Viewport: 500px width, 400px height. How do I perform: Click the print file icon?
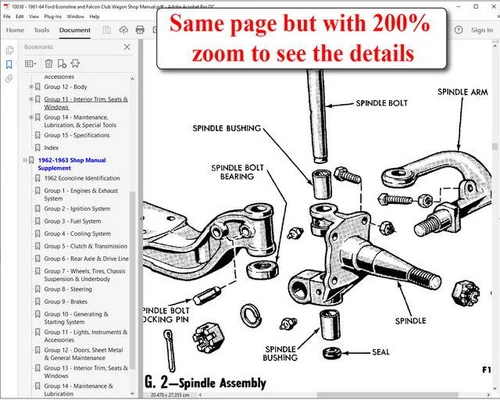tap(140, 30)
